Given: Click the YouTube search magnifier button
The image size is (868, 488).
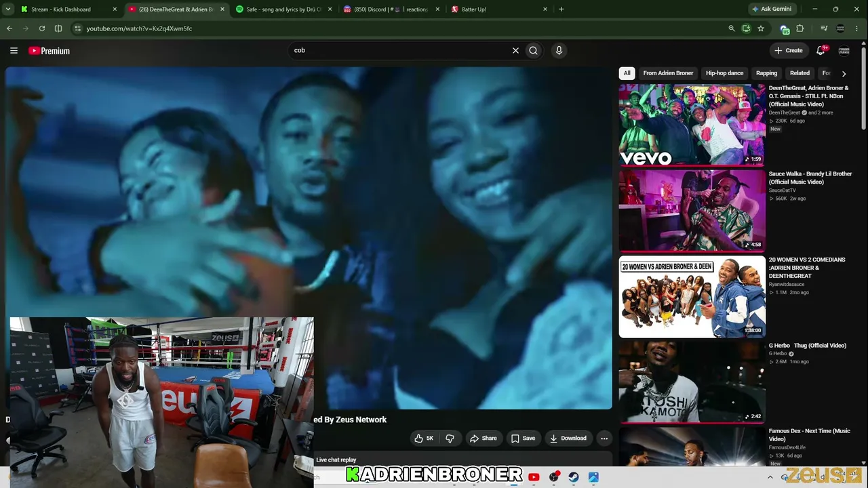Looking at the screenshot, I should tap(534, 50).
